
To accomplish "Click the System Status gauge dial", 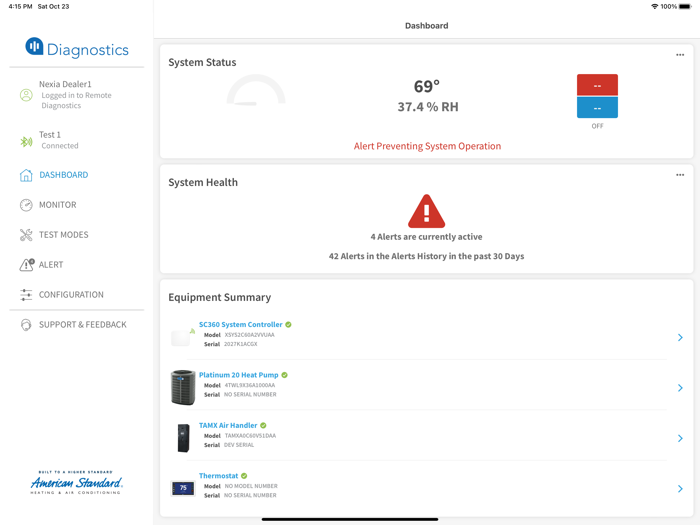I will (x=256, y=90).
